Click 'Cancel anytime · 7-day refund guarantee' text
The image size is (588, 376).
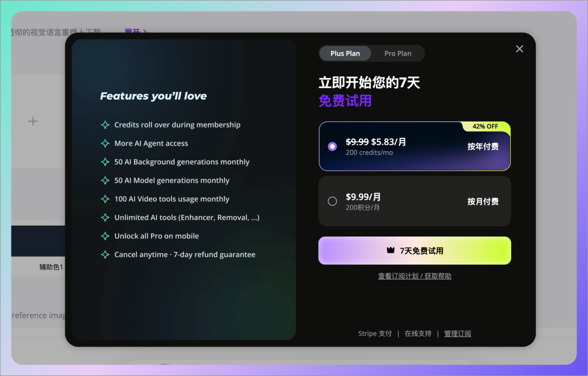[x=185, y=254]
